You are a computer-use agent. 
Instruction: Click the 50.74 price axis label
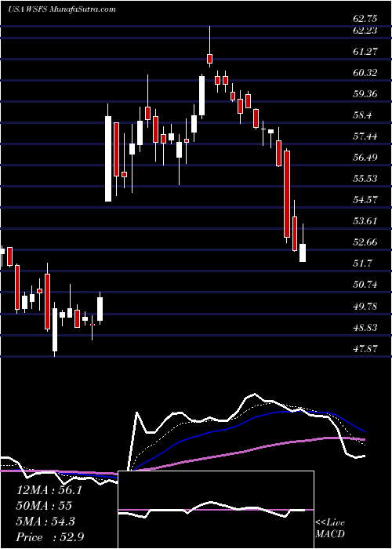click(365, 285)
